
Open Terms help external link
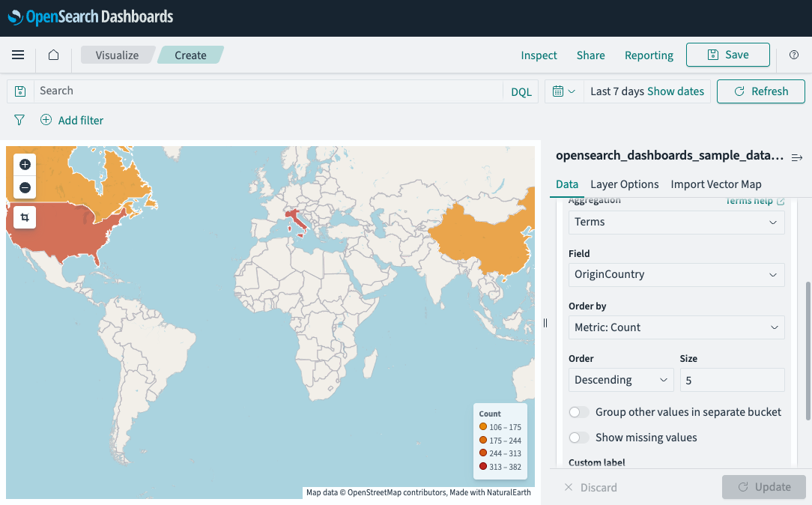tap(755, 201)
